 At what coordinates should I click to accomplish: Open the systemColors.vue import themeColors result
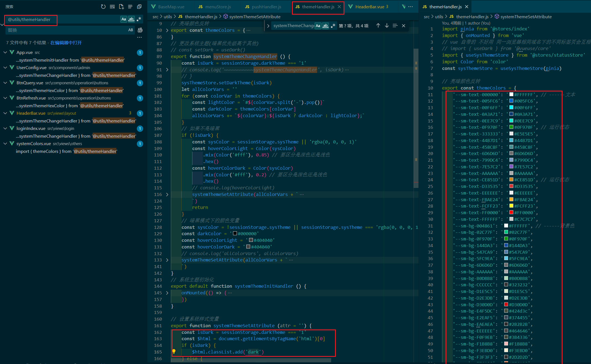tap(66, 151)
